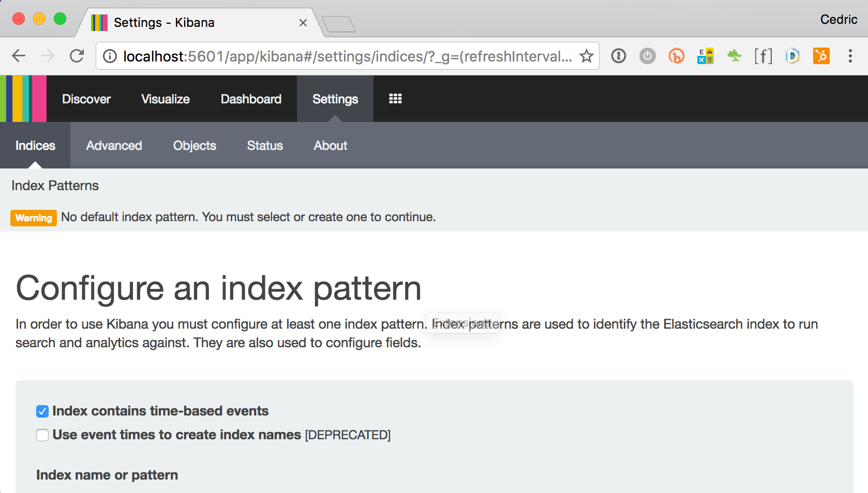This screenshot has width=868, height=493.
Task: Click the 'Configure an index pattern' heading
Action: click(x=219, y=288)
